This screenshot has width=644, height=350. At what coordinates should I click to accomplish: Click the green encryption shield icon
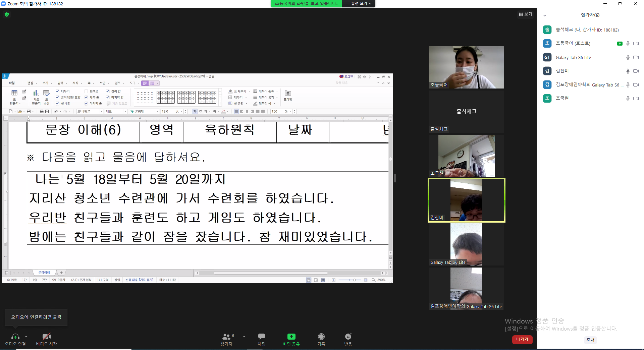[x=7, y=14]
